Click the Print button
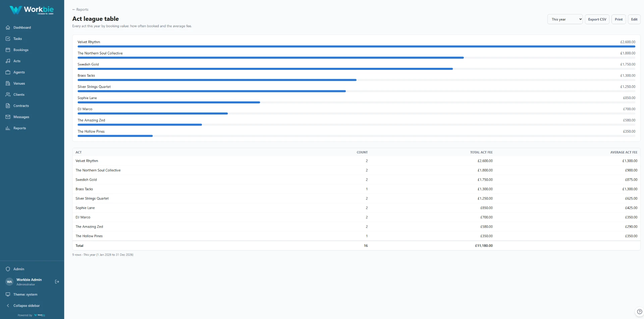 click(619, 19)
